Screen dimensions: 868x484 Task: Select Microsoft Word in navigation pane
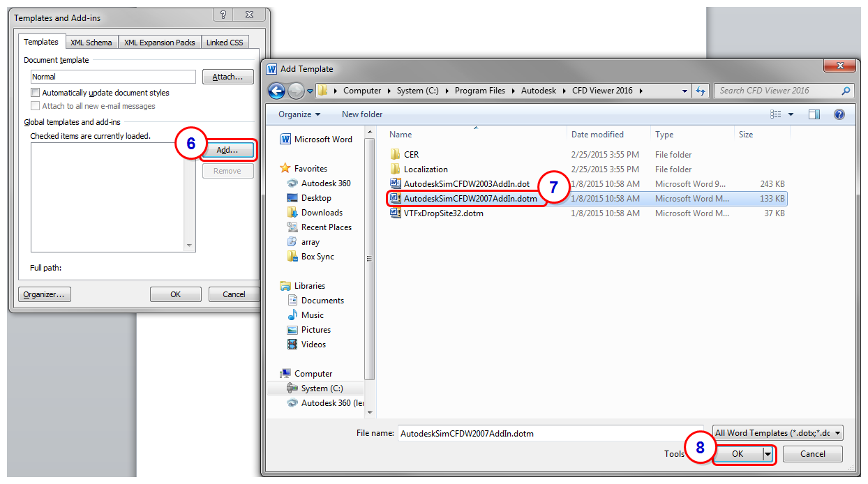316,139
